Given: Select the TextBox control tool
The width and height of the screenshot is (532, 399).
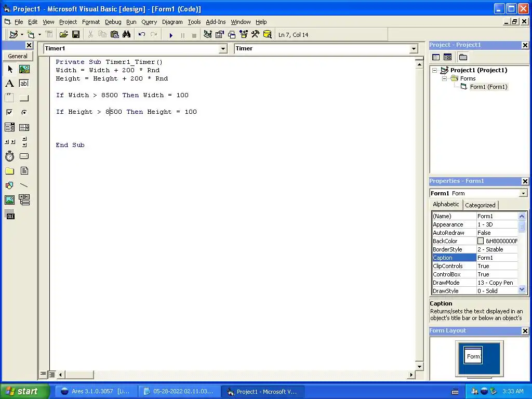Looking at the screenshot, I should (24, 84).
